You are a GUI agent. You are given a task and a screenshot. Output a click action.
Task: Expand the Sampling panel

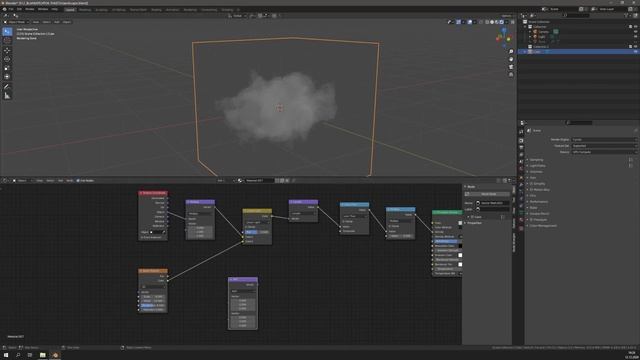[x=536, y=160]
